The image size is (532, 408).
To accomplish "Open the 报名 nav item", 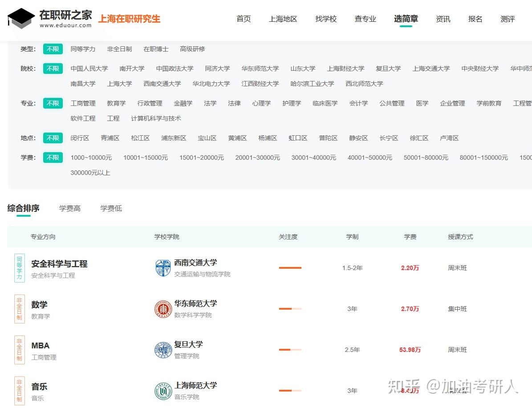I will click(475, 19).
